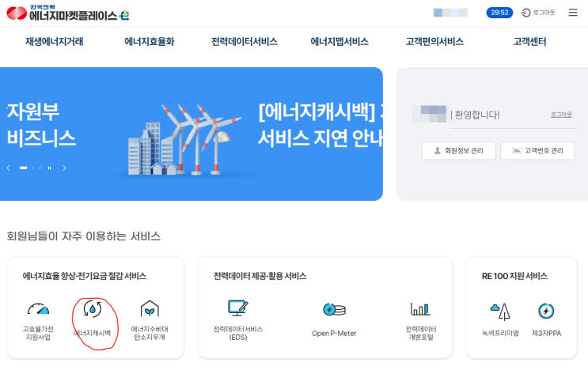Open the 에너지수비대 탄소지우개 house icon

pos(150,309)
